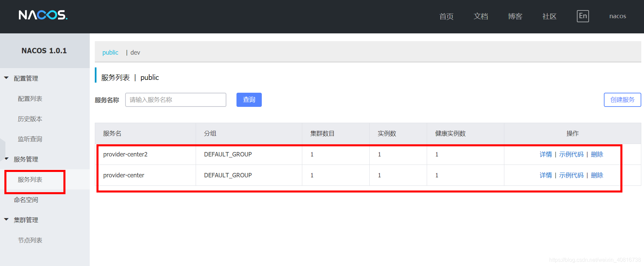Click the 创建服务 button
The image size is (644, 266).
click(622, 100)
